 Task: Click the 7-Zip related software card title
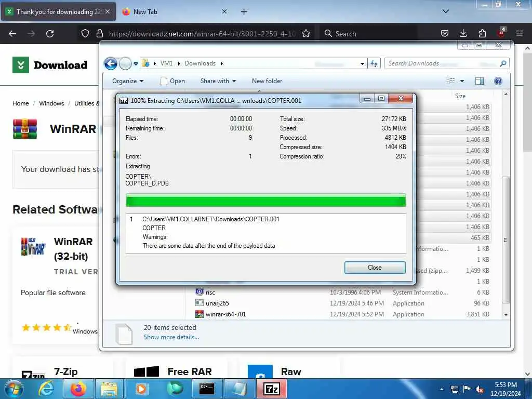(x=66, y=372)
